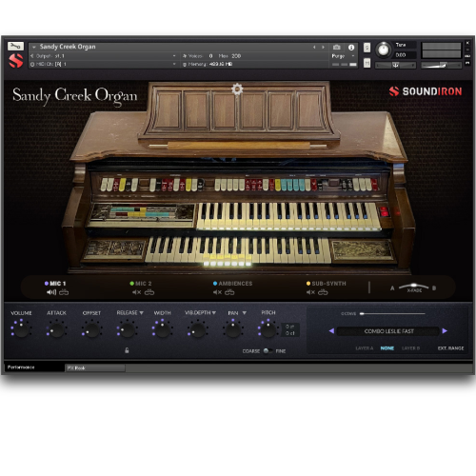Open the snapshot camera view
This screenshot has width=476, height=476.
coord(337,48)
